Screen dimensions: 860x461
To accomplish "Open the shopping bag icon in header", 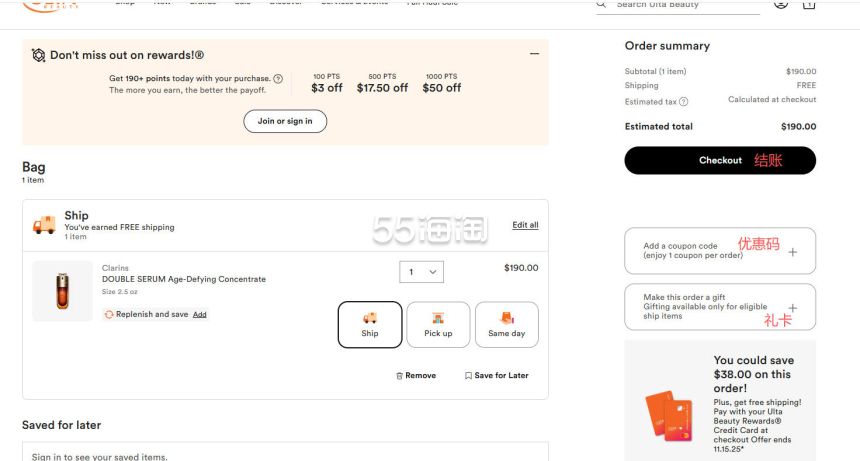I will pyautogui.click(x=809, y=4).
